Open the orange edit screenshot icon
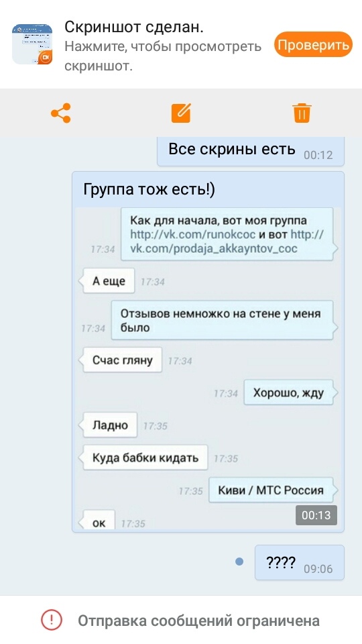362x644 pixels. (x=181, y=113)
